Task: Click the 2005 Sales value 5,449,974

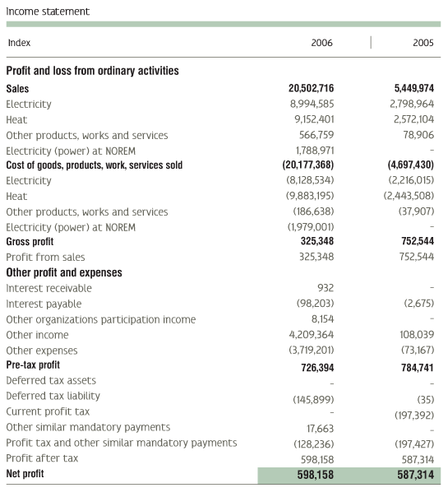Action: pyautogui.click(x=413, y=88)
